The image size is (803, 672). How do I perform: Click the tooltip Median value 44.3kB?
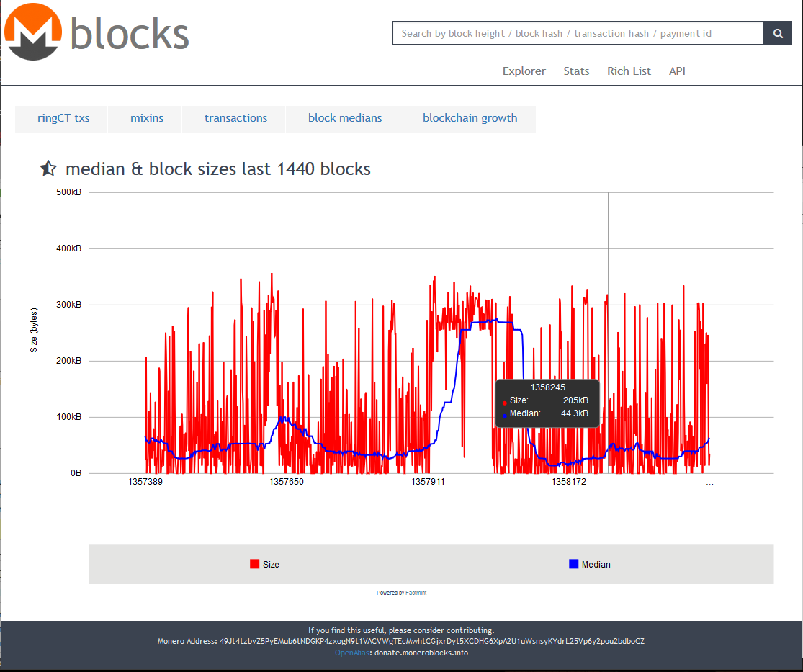tap(575, 413)
